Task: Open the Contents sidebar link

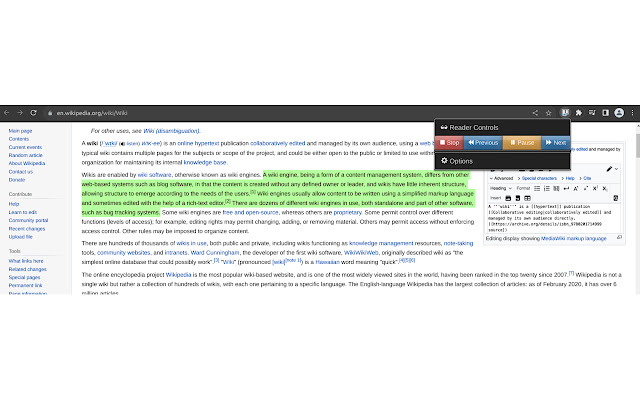Action: [19, 139]
